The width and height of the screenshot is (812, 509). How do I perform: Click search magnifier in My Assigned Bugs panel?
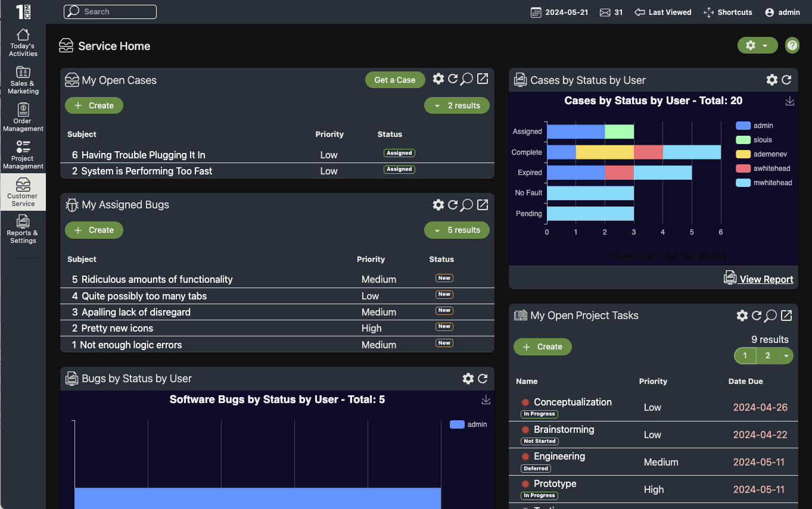coord(467,205)
